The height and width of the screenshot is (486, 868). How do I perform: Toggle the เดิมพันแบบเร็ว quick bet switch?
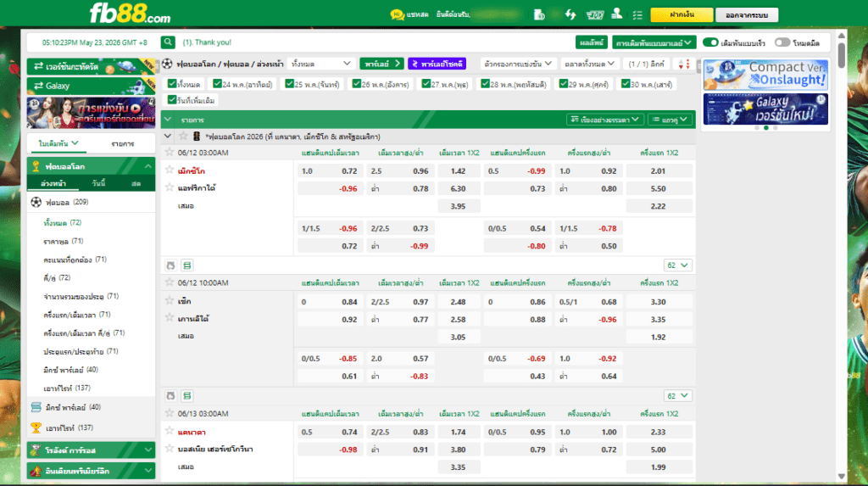(710, 42)
